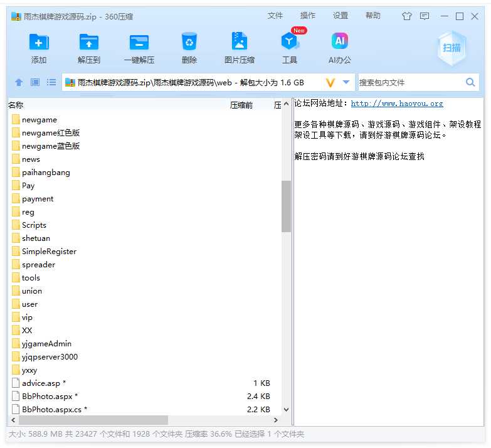Select the news folder

26,159
